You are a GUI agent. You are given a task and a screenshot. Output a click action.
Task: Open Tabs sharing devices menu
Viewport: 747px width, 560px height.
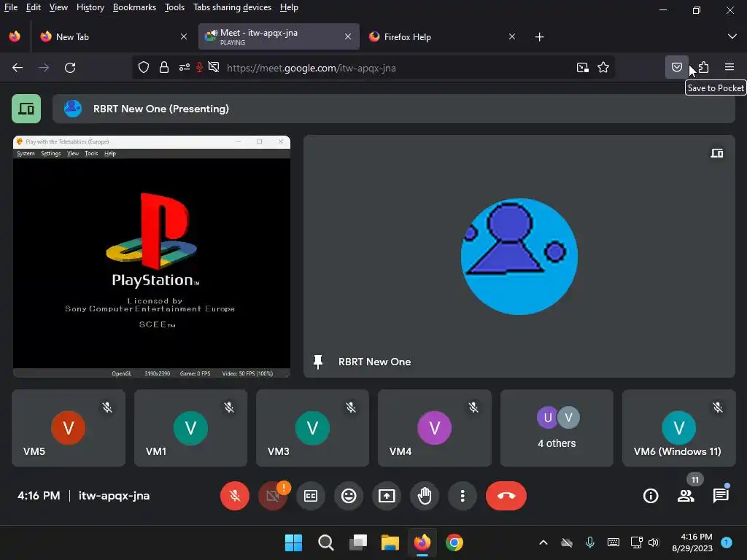pos(233,7)
